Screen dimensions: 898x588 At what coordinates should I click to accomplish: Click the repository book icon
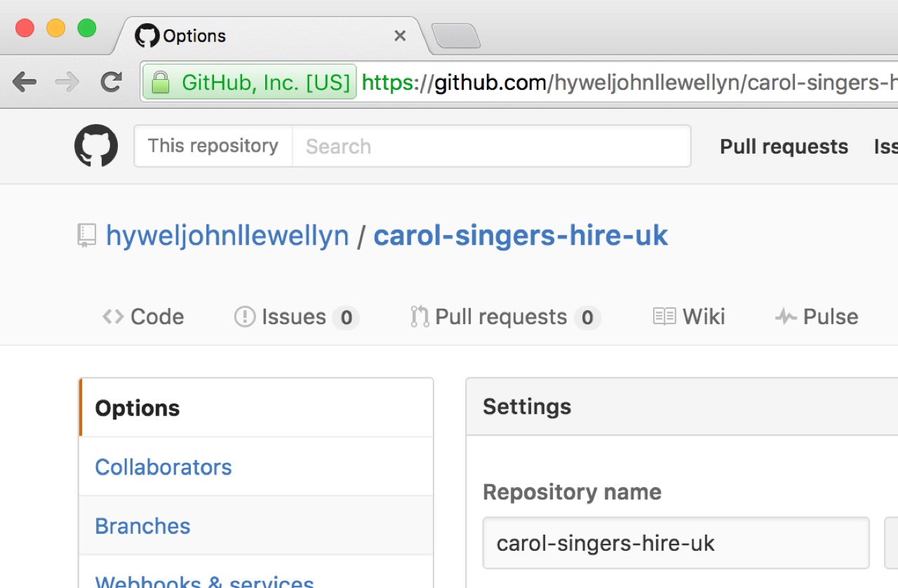[x=86, y=236]
